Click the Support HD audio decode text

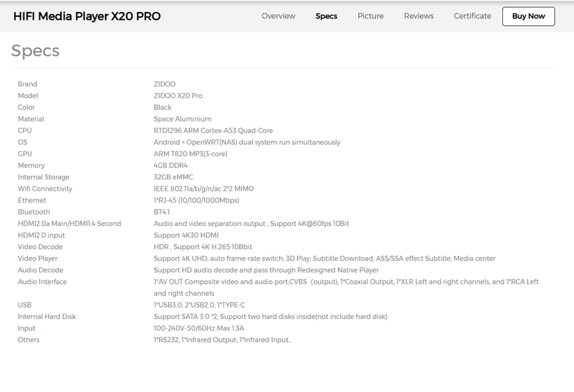(266, 270)
